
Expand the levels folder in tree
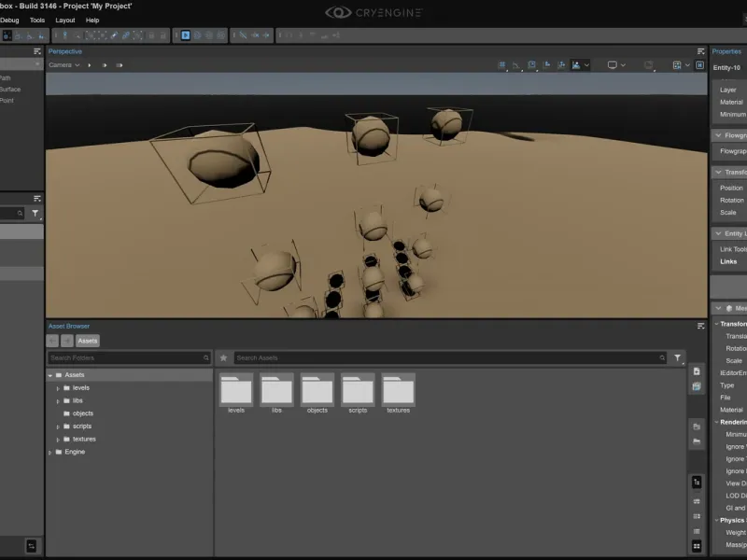pyautogui.click(x=58, y=388)
